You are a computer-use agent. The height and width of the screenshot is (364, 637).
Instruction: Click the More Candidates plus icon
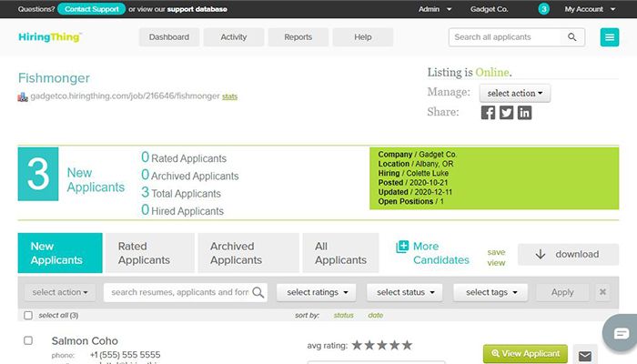402,247
